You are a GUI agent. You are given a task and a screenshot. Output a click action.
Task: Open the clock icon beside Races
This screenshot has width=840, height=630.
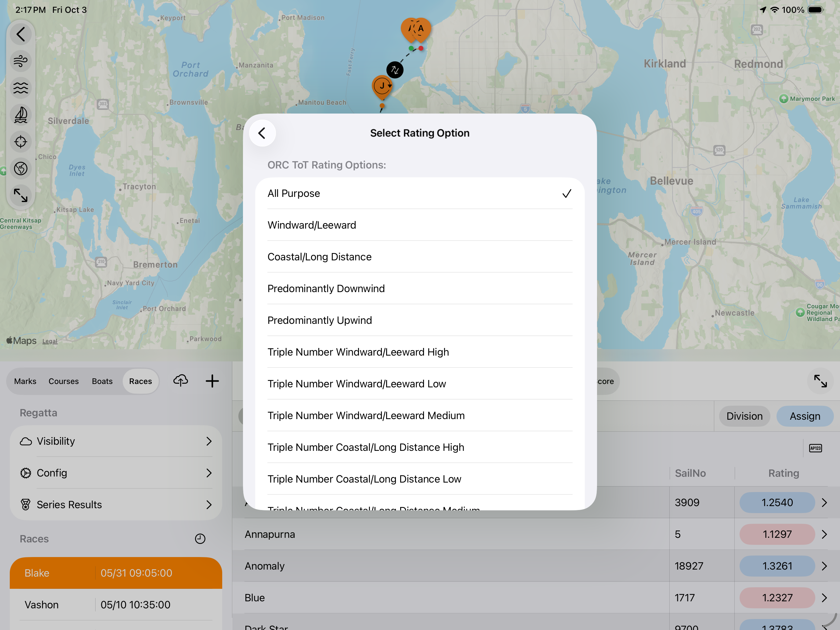tap(200, 538)
